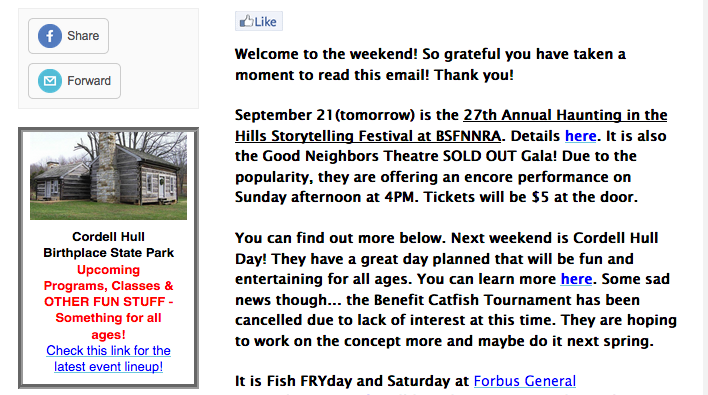Screen dimensions: 708x395
Task: Click the log cabin photo thumbnail
Action: (108, 176)
